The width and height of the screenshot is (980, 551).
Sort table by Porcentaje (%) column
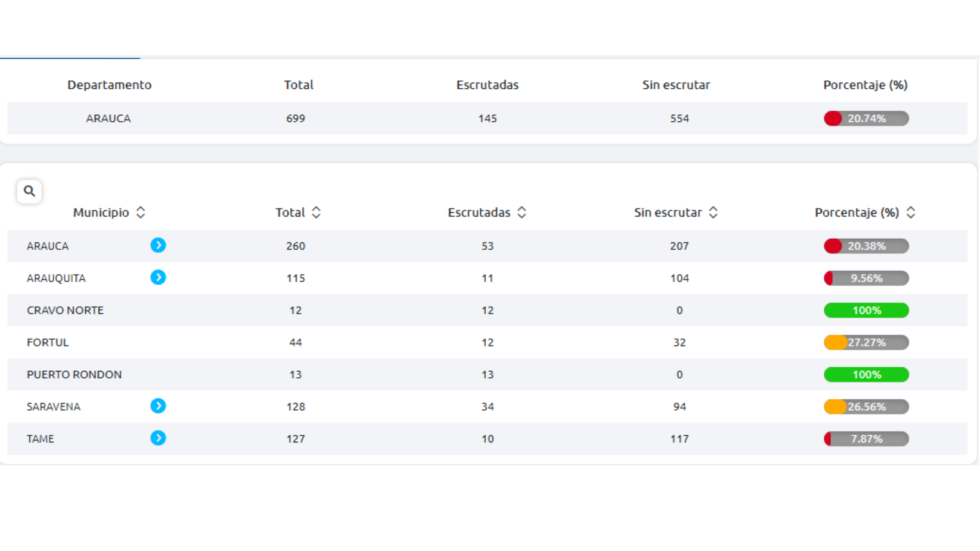(x=911, y=212)
